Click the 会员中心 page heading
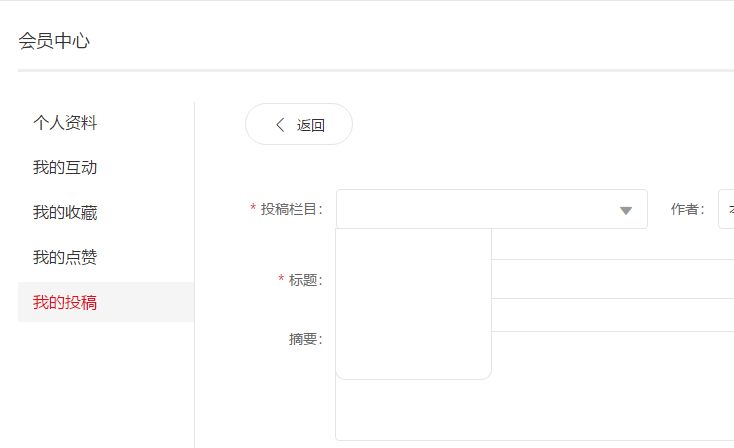Screen dimensions: 734x448 [54, 41]
